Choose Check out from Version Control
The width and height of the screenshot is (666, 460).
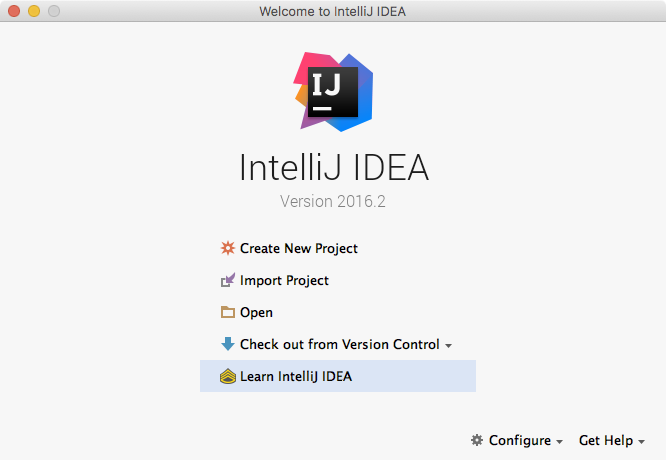339,344
